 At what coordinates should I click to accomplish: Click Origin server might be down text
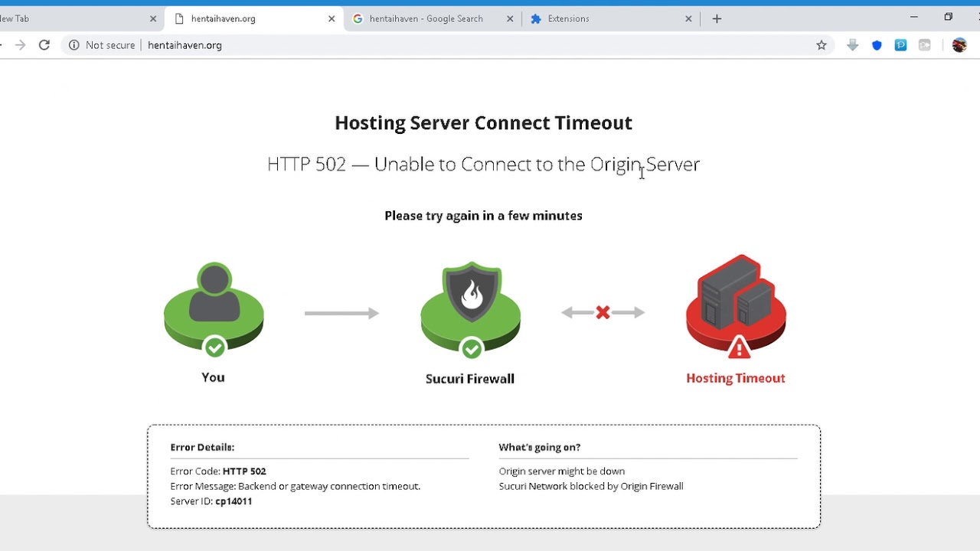tap(562, 471)
